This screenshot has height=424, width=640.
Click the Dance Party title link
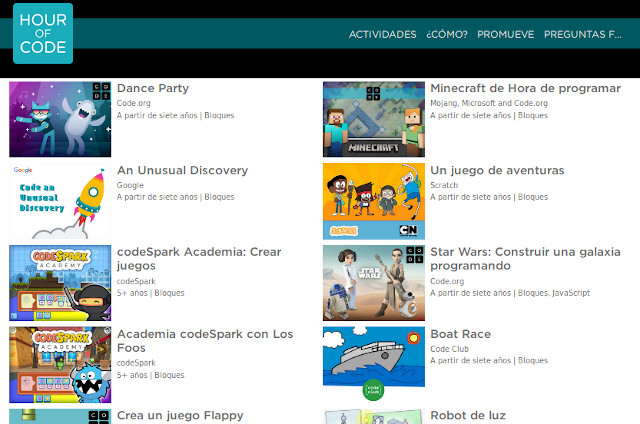(153, 88)
